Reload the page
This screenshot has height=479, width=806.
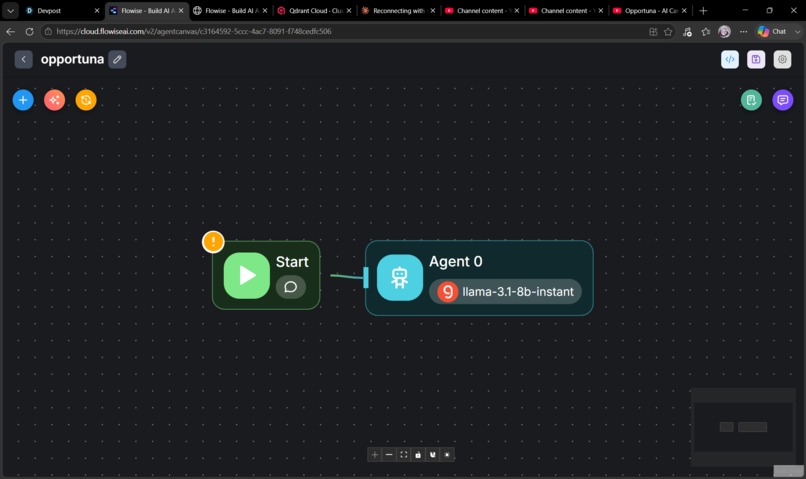29,31
